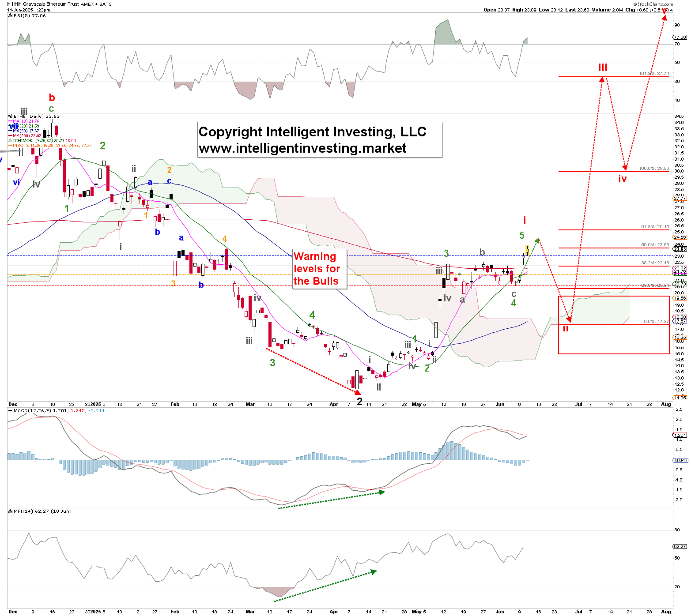Click the 'Warning levels for the Bulls' box
Viewport: 691px width, 616px height.
320,269
